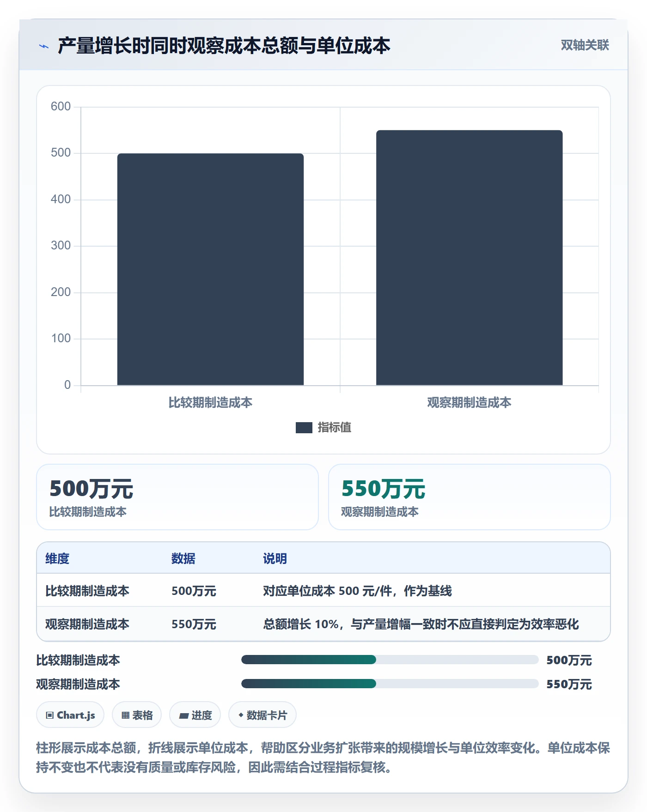
Task: Click the grid icon in the 表格 tag
Action: point(125,715)
